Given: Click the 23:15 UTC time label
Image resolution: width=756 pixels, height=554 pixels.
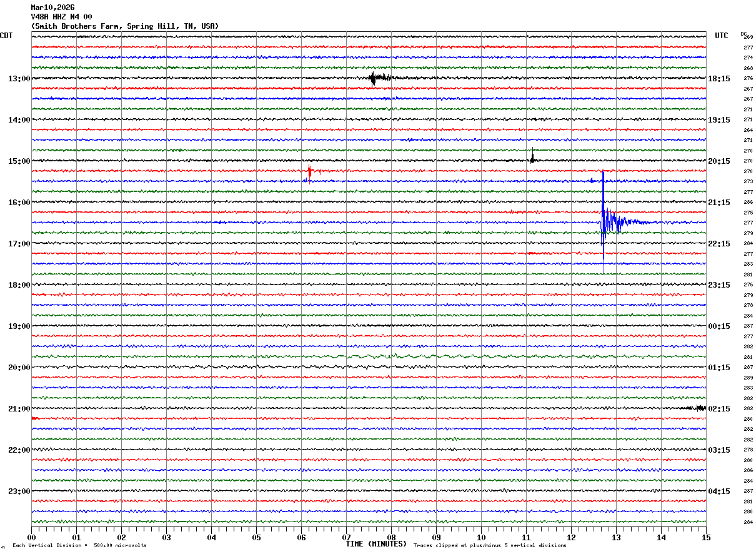Looking at the screenshot, I should (719, 285).
